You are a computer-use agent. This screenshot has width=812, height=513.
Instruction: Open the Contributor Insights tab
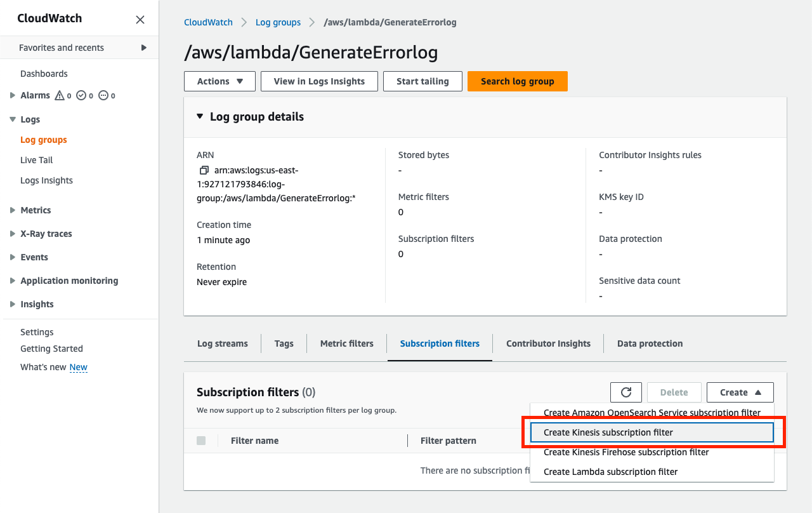coord(548,343)
